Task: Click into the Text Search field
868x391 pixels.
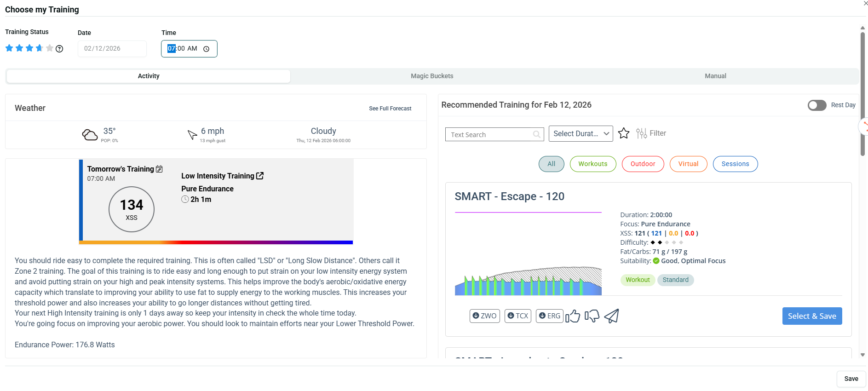Action: pyautogui.click(x=490, y=135)
